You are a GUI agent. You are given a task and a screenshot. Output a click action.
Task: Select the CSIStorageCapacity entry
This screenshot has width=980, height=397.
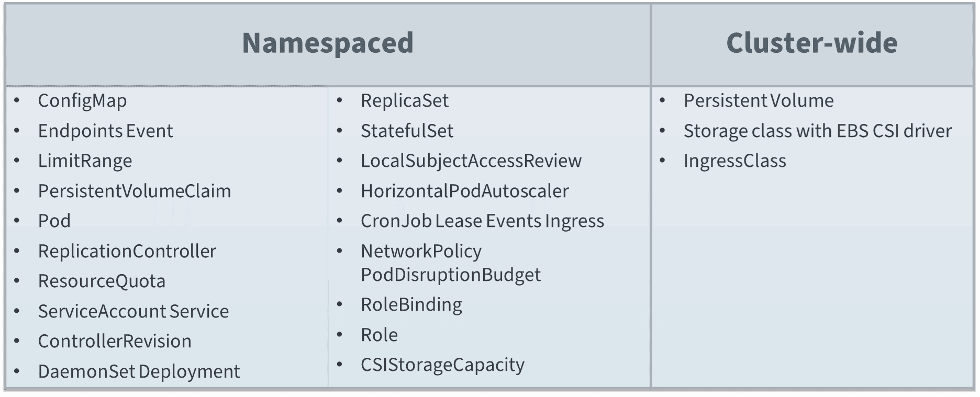(442, 365)
